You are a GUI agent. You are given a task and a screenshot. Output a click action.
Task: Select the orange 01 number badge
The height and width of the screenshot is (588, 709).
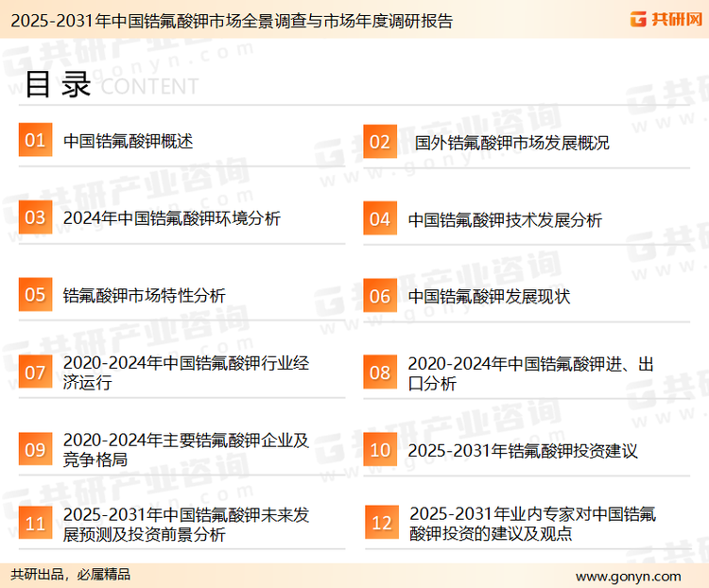click(35, 140)
